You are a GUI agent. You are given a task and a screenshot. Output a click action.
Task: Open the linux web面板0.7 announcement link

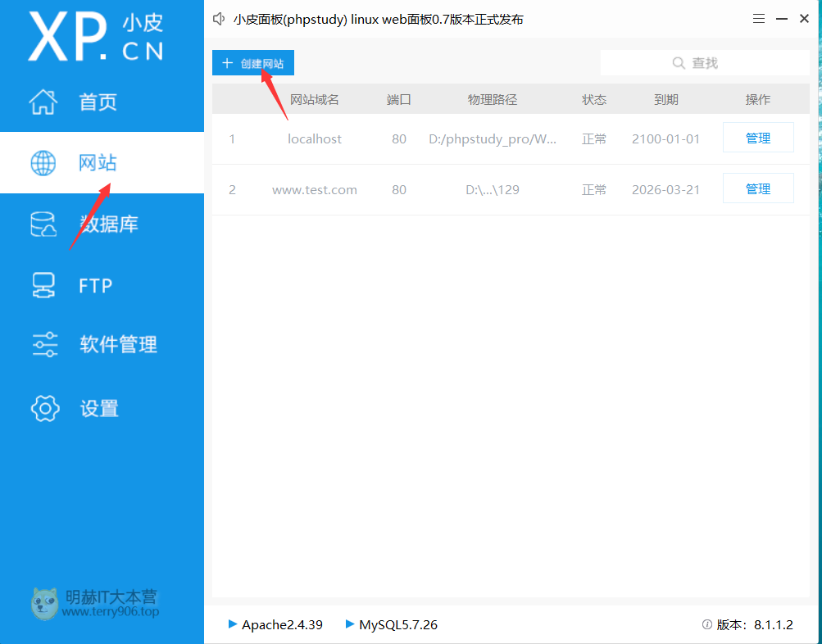pyautogui.click(x=378, y=20)
